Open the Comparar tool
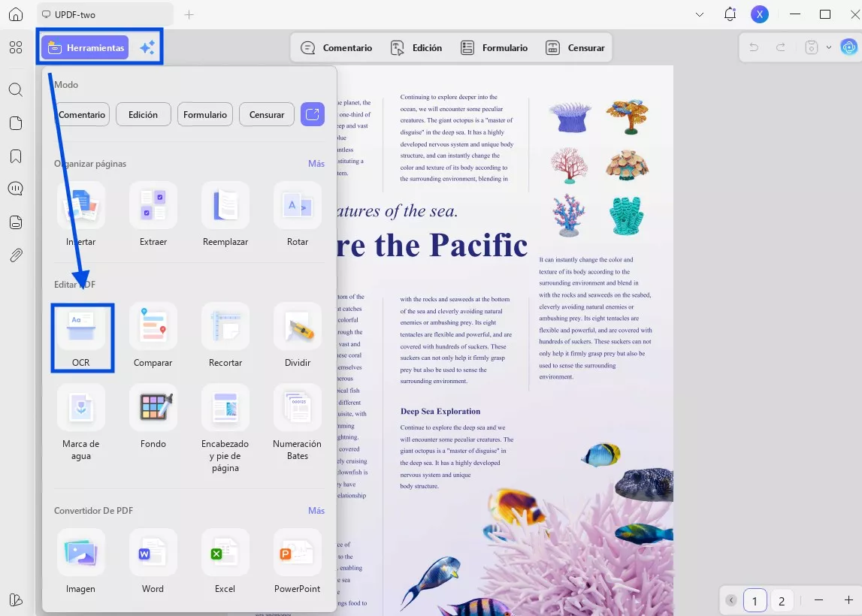 click(153, 336)
